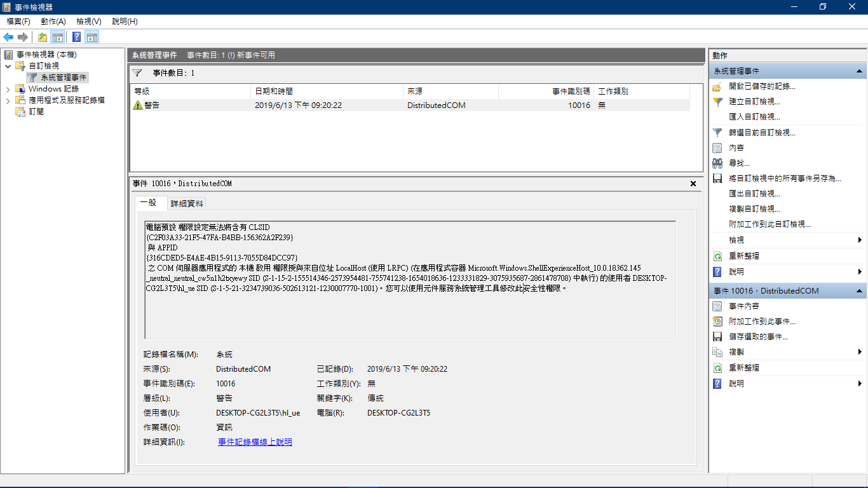Open the 說明 submenu under 系統管理事件
Image resolution: width=868 pixels, height=488 pixels.
860,272
